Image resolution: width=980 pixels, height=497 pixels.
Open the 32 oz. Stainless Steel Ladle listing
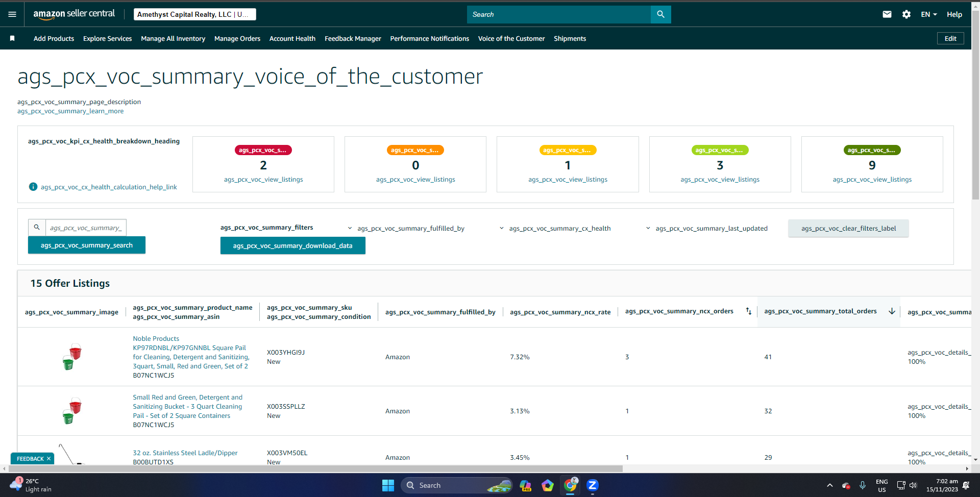click(x=185, y=453)
